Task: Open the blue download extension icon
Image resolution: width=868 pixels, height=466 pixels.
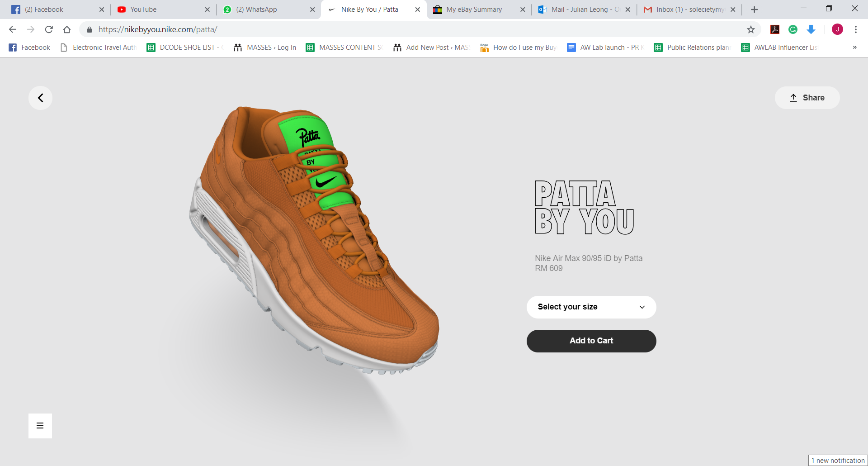Action: [811, 29]
